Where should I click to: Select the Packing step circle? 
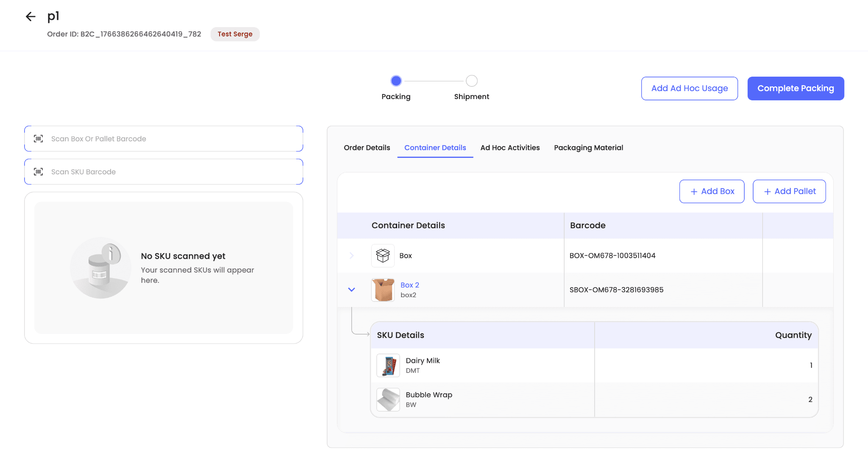[x=396, y=80]
